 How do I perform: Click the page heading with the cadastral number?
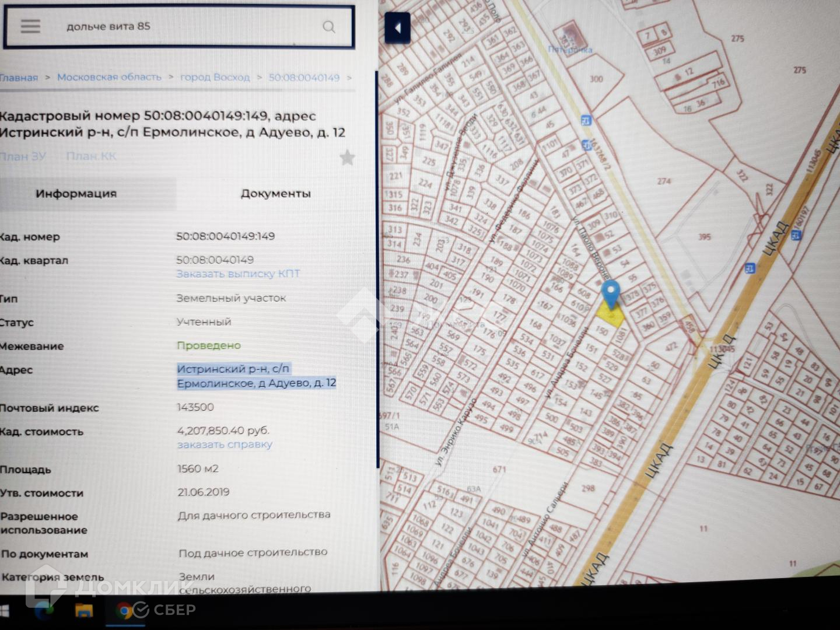tap(173, 124)
